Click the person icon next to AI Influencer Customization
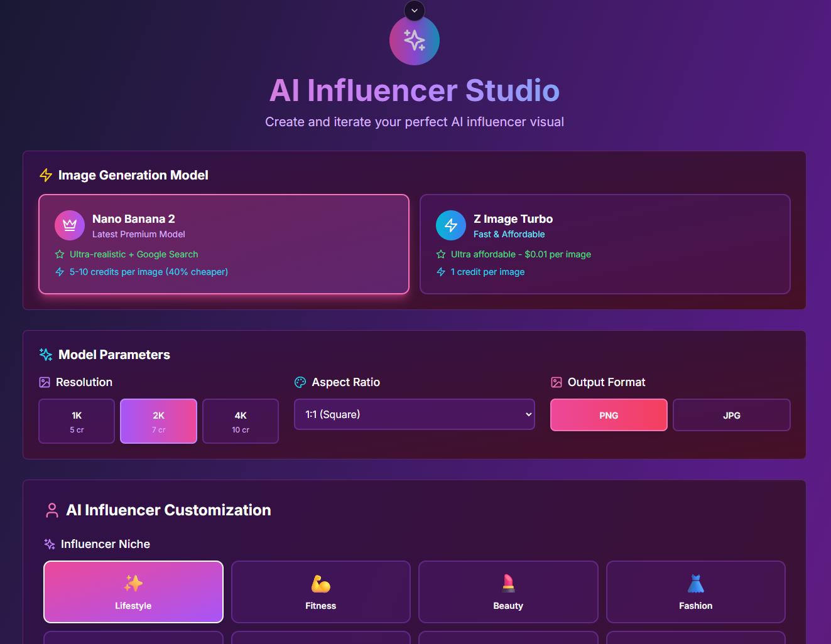The height and width of the screenshot is (644, 831). 52,510
